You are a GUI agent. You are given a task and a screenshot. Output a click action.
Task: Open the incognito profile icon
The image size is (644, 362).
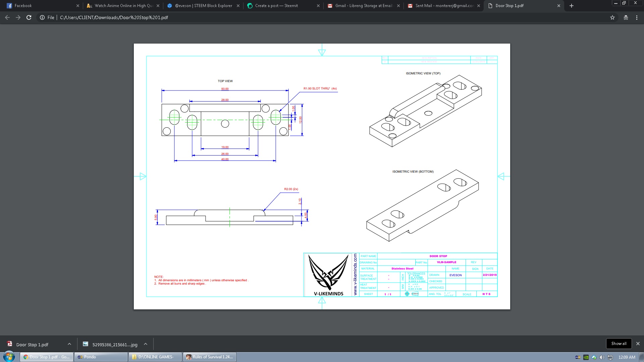[626, 17]
